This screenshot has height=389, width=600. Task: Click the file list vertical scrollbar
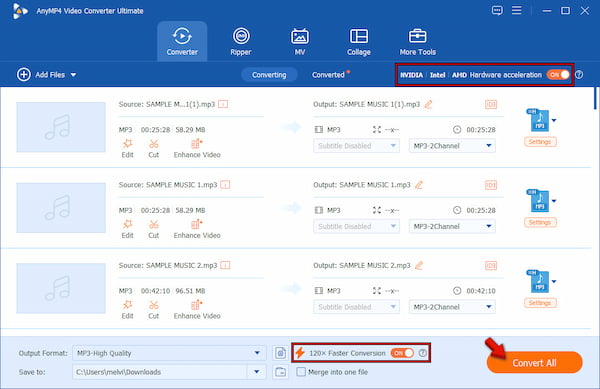(595, 98)
